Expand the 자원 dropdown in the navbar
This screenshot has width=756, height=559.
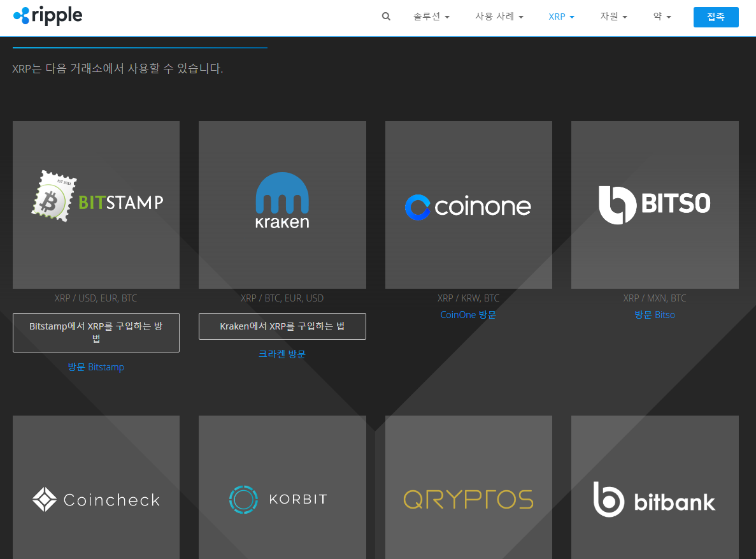pos(613,17)
